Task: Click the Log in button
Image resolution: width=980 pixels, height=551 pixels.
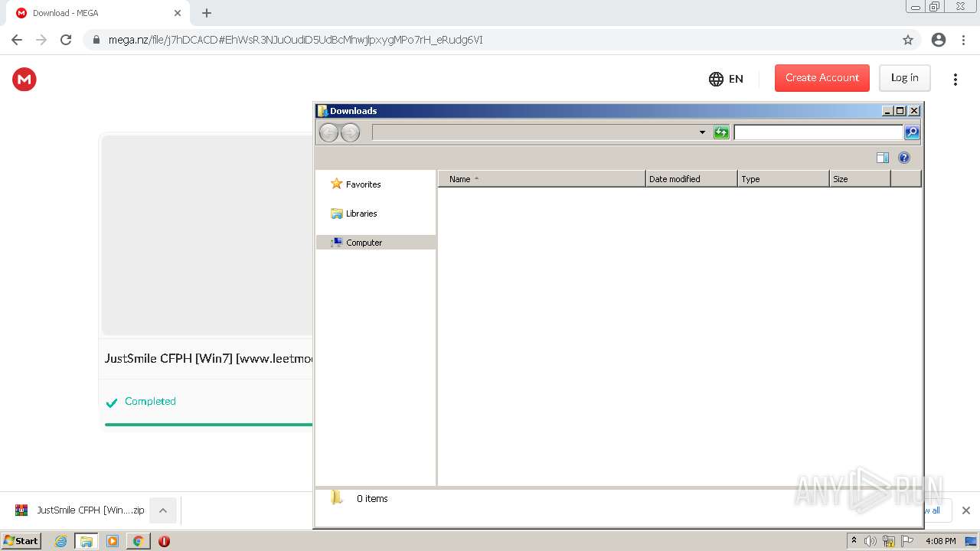Action: tap(905, 78)
